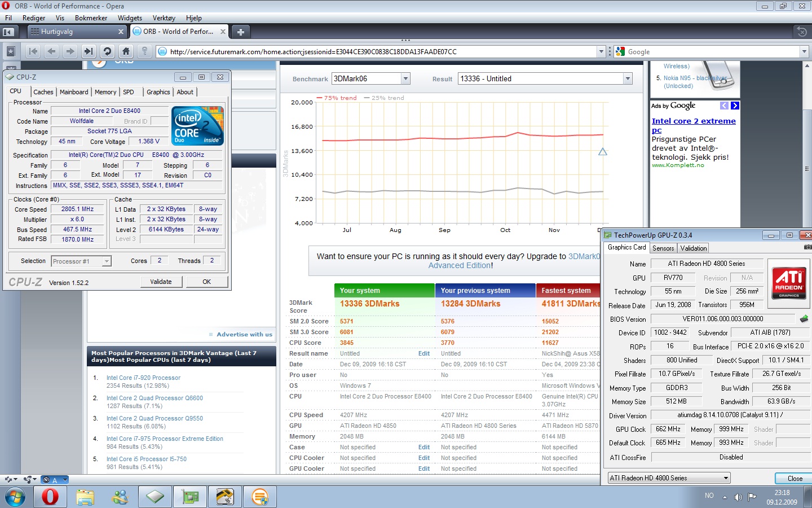Viewport: 812px width, 508px height.
Task: Close the Hurtigvalg tab
Action: [121, 32]
